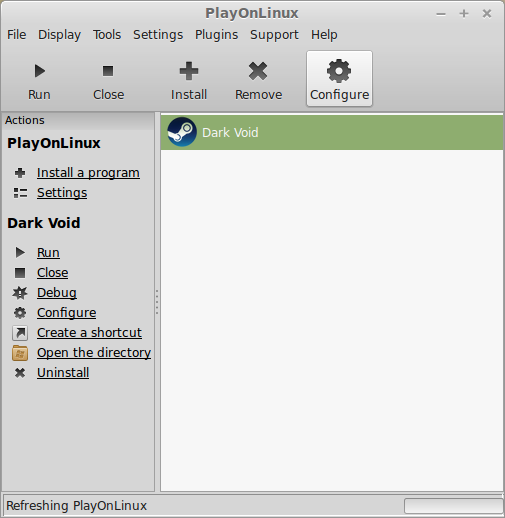Open the Settings menu in menu bar
Viewport: 505px width, 518px height.
[x=158, y=35]
